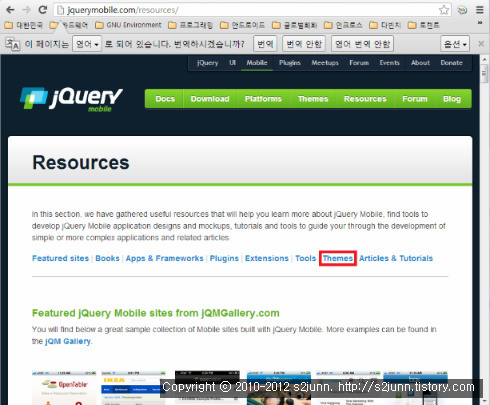The height and width of the screenshot is (405, 490).
Task: Click the scrollbar up arrow
Action: point(484,60)
